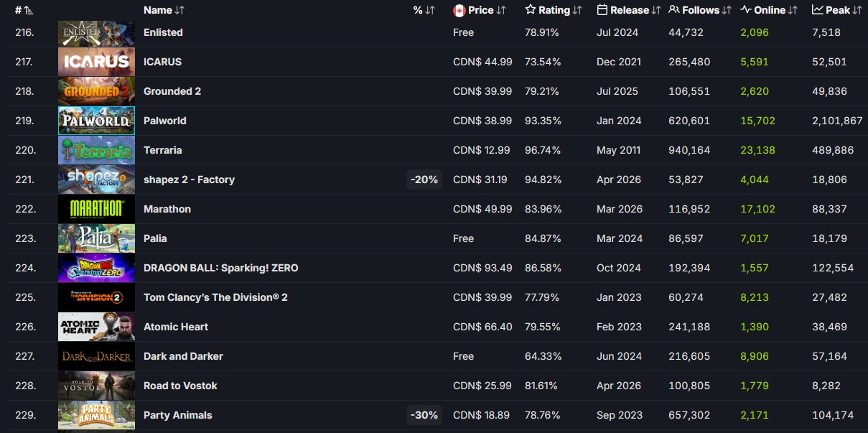Sort the table by Name column

coord(164,10)
